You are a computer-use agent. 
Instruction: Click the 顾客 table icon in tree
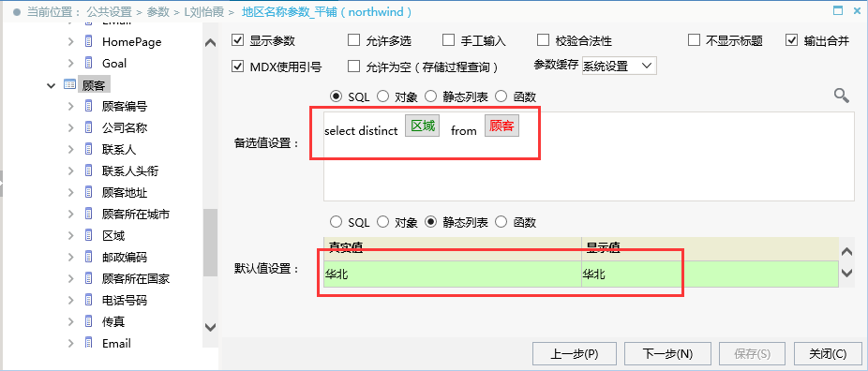[x=69, y=84]
